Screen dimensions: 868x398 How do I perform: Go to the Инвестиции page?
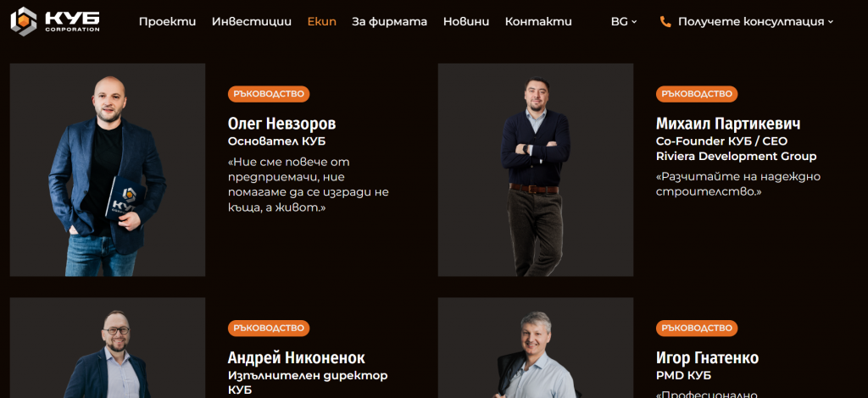click(251, 22)
